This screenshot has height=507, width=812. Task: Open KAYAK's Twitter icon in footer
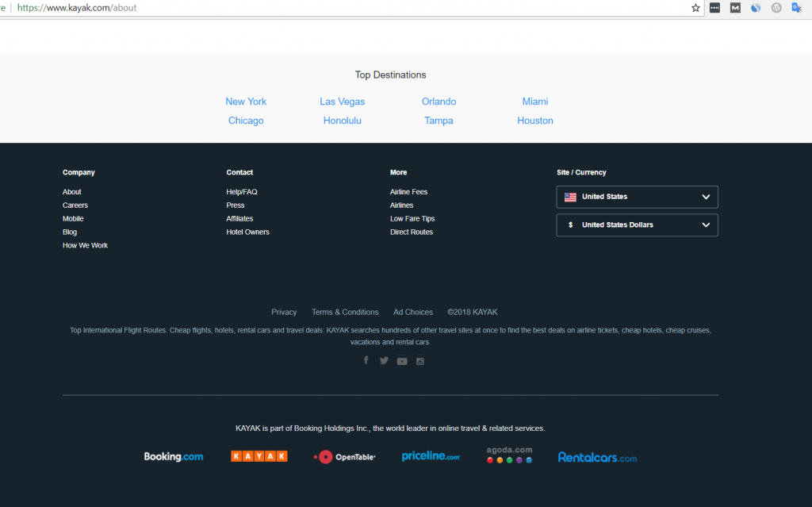(x=384, y=360)
